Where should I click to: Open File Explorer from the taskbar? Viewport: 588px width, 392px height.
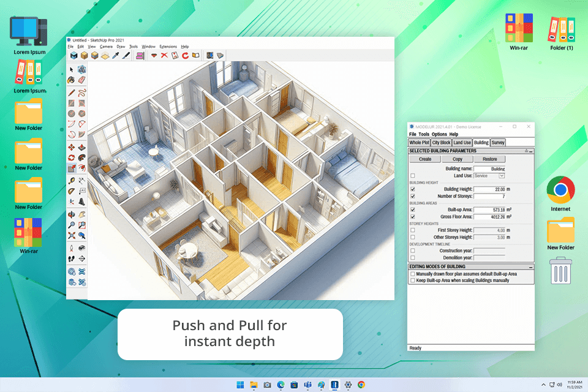coord(254,385)
